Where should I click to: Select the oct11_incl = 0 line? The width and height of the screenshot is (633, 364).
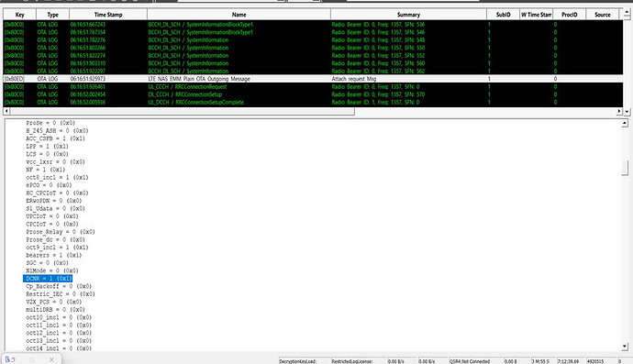[59, 325]
